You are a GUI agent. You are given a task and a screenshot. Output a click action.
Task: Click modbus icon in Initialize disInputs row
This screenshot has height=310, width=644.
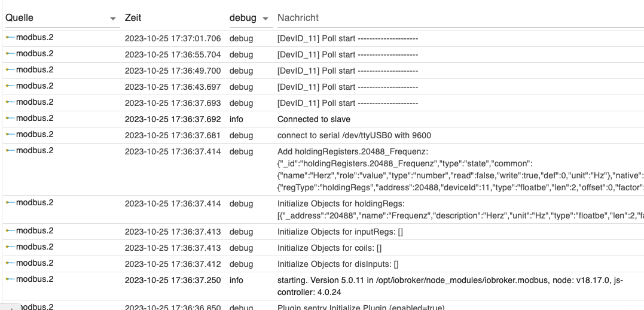click(10, 263)
